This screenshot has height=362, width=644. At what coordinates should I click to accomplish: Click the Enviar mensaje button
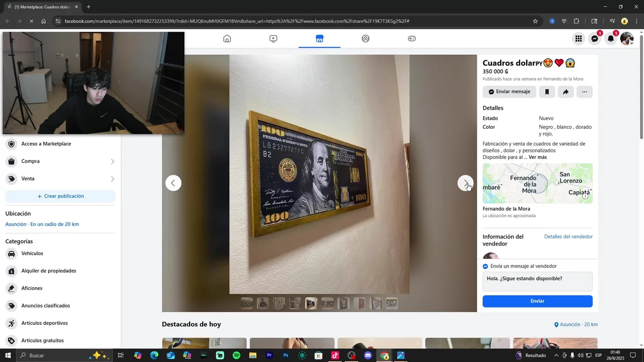point(509,92)
